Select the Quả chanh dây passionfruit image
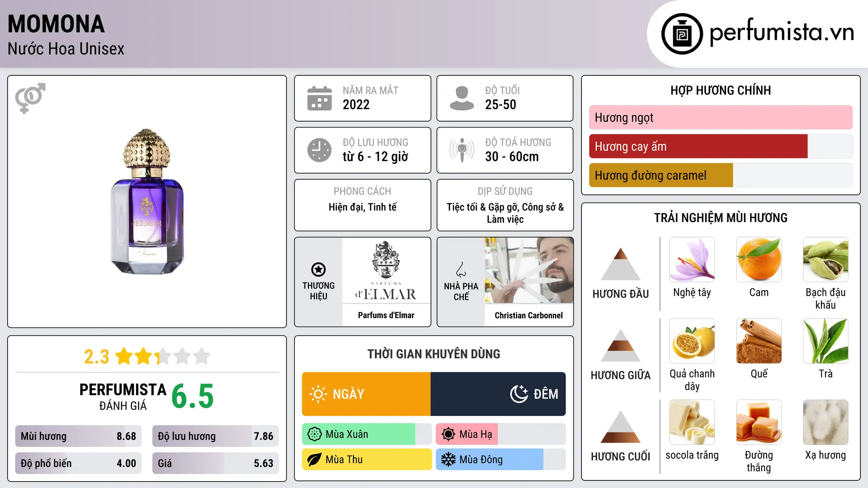868x488 pixels. pyautogui.click(x=692, y=341)
